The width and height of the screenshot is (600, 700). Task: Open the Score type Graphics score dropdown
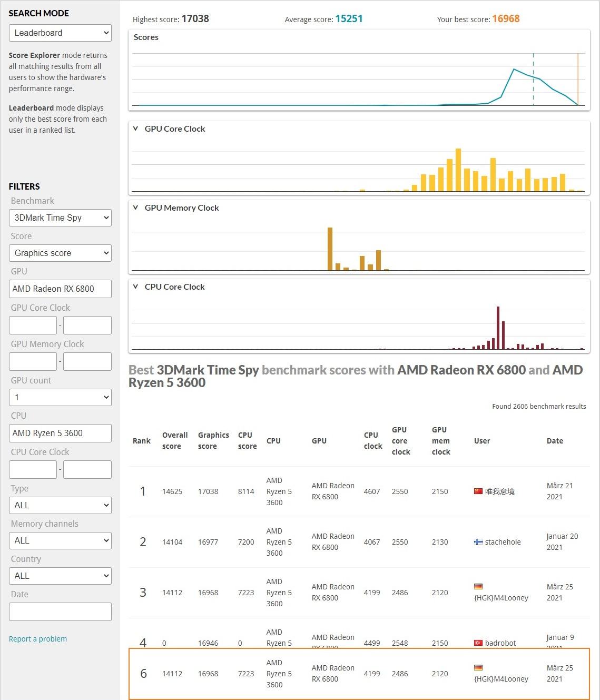60,253
